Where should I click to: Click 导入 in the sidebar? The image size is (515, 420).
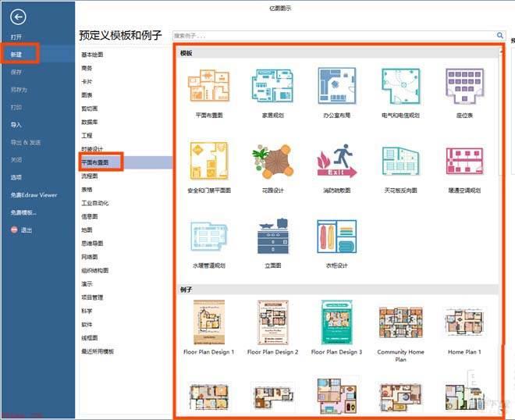coord(16,125)
